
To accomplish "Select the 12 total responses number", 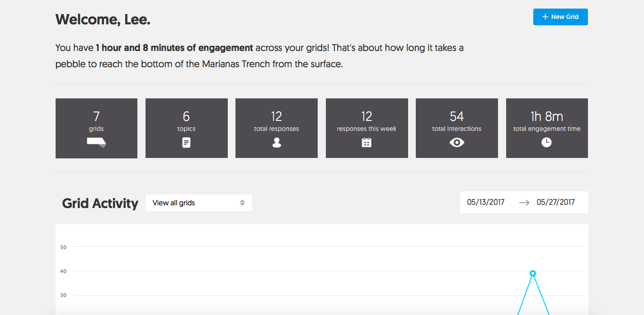I will (277, 116).
